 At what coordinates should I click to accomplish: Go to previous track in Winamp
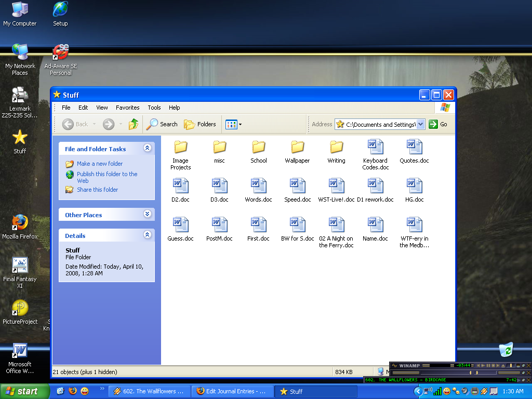click(478, 365)
